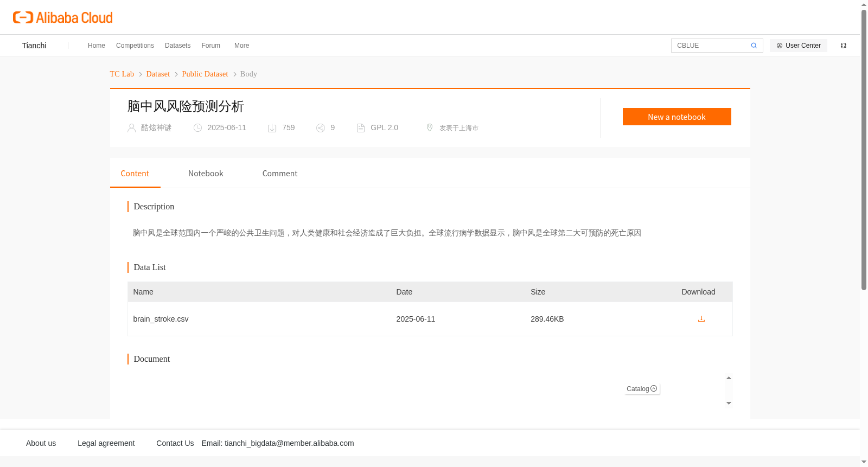Expand the More menu
Image resolution: width=868 pixels, height=467 pixels.
click(x=242, y=46)
